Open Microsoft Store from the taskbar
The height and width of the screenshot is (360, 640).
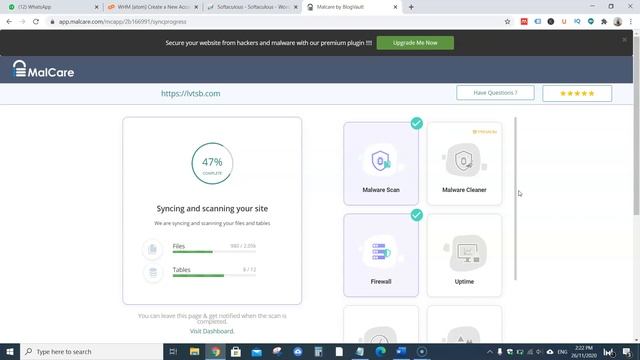click(x=236, y=351)
